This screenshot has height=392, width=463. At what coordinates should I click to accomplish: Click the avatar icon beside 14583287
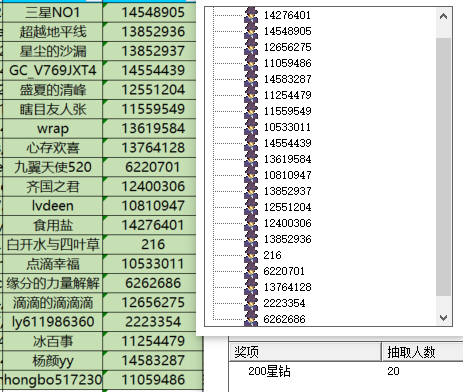(x=251, y=79)
